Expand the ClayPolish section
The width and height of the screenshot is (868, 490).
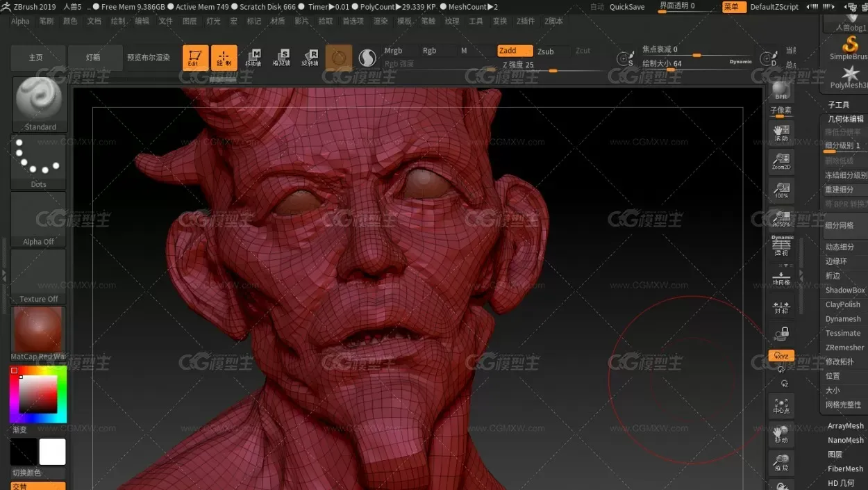tap(843, 304)
